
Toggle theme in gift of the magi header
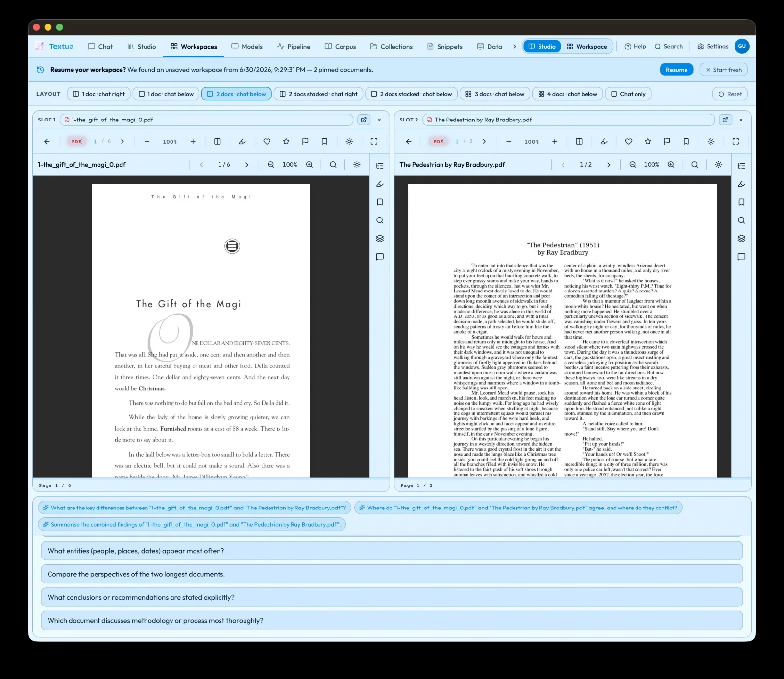point(357,165)
